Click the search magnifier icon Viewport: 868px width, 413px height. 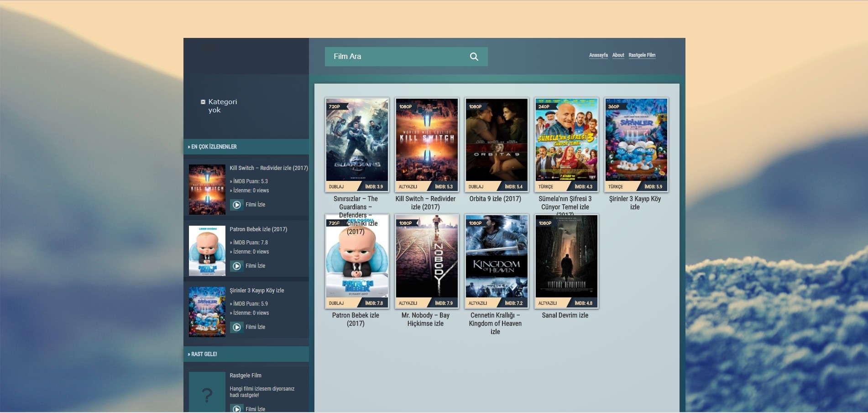474,57
